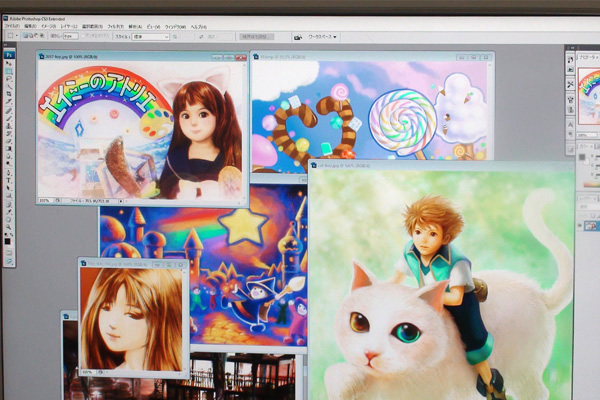Open the status bar arrow menu in 2017 document
The width and height of the screenshot is (600, 400).
[121, 201]
